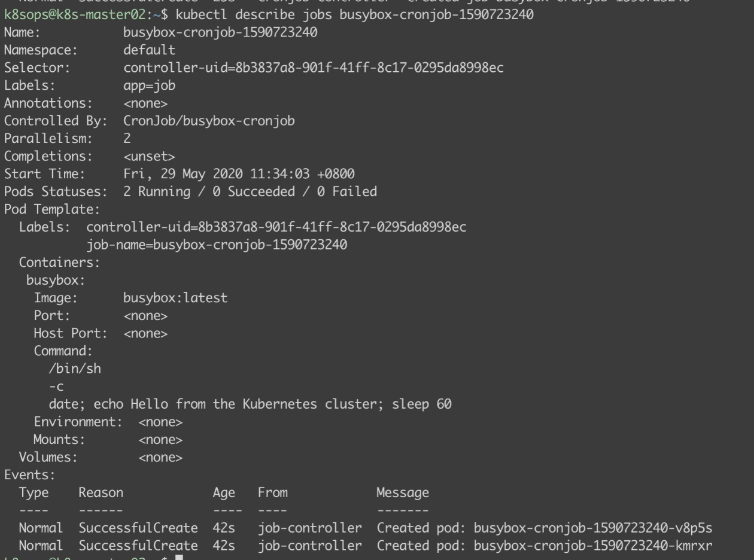Click the /bin/sh command line
Image resolution: width=754 pixels, height=560 pixels.
click(x=75, y=369)
